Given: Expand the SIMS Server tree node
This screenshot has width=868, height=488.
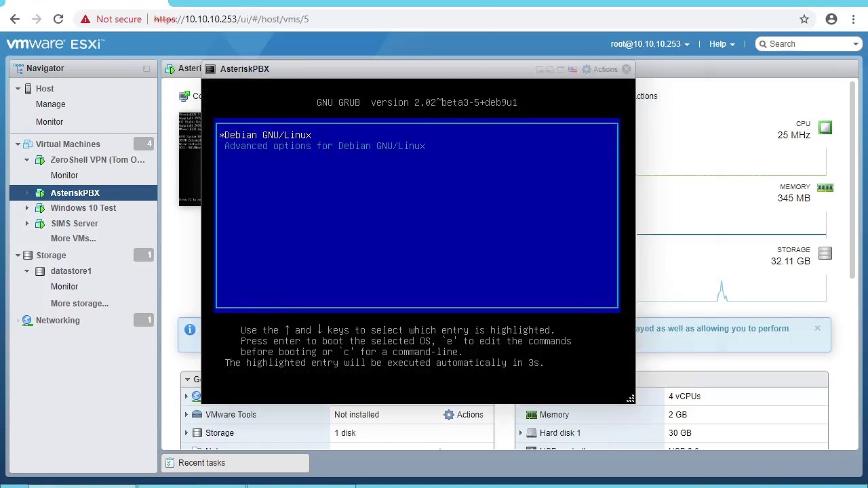Looking at the screenshot, I should tap(27, 224).
